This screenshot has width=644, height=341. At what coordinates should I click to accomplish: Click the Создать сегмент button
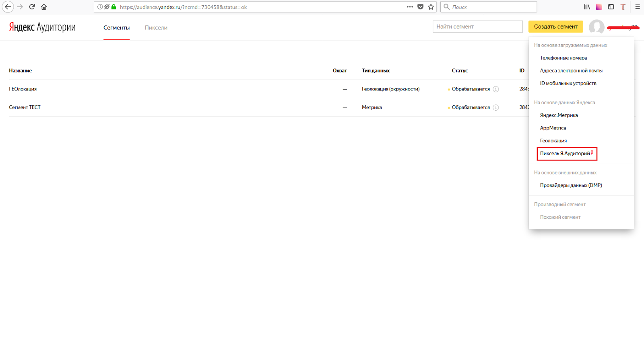555,27
